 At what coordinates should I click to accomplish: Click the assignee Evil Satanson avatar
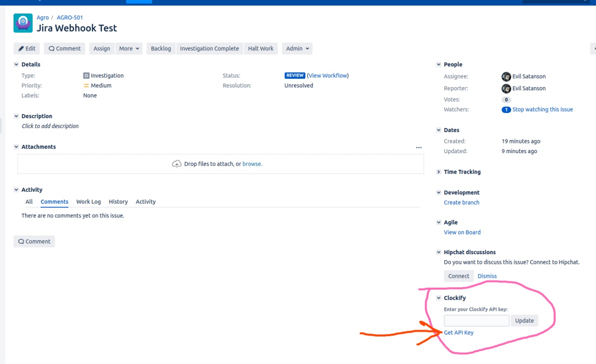point(506,76)
